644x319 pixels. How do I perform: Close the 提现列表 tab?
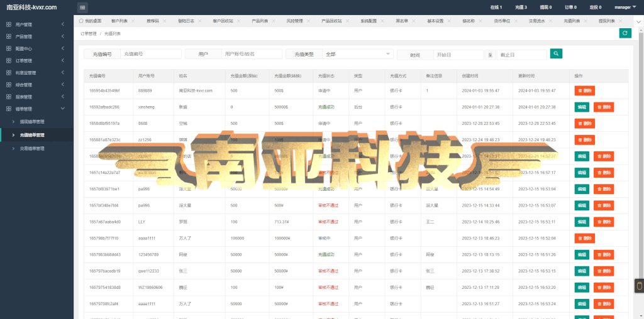click(x=620, y=21)
